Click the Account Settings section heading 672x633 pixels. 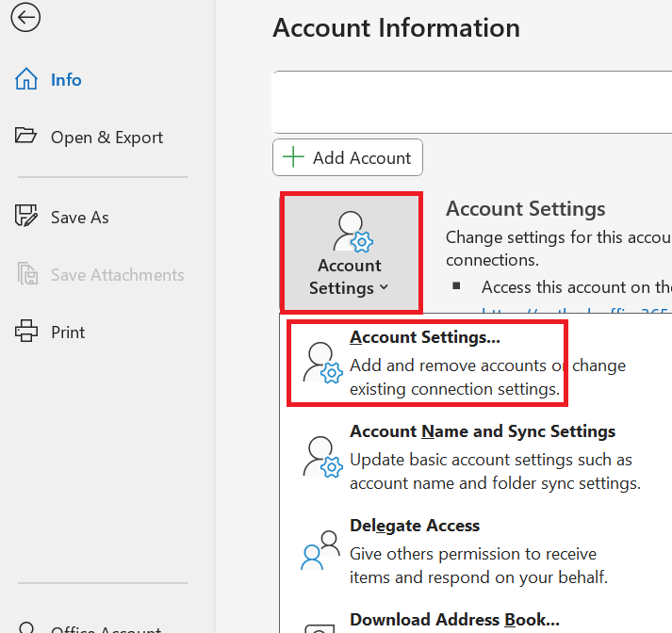click(x=525, y=209)
